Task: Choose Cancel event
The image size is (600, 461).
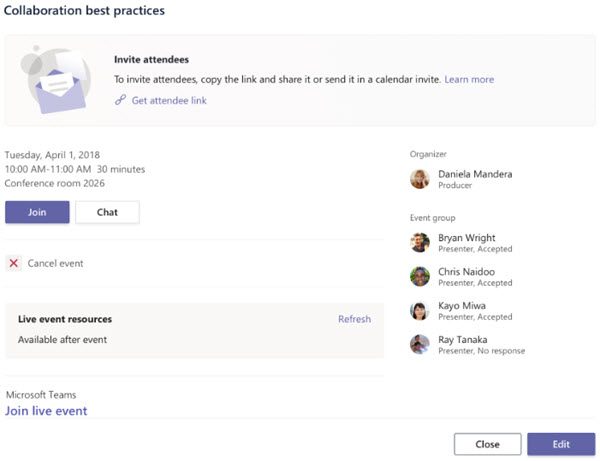Action: pos(56,263)
